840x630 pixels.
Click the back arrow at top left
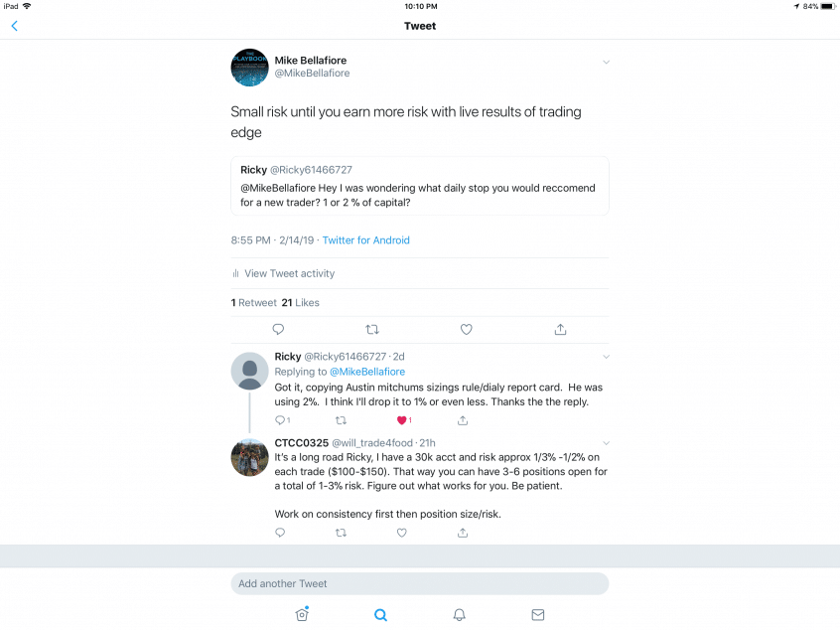tap(14, 26)
